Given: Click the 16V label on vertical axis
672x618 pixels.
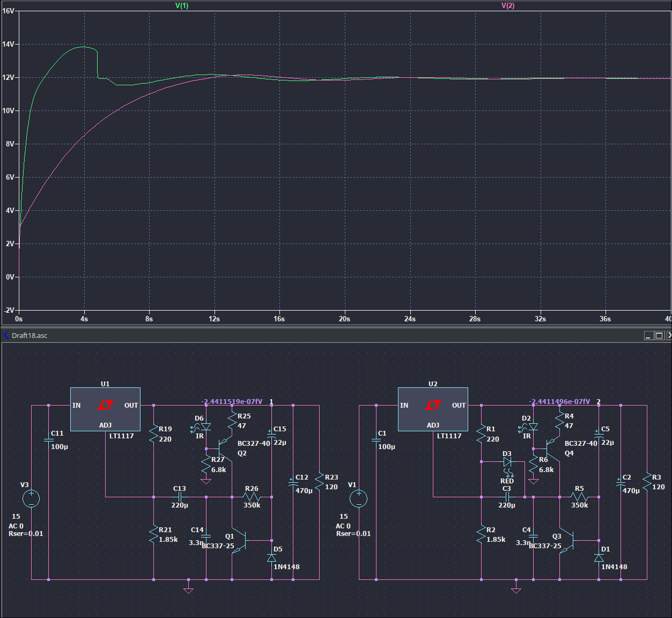Looking at the screenshot, I should (8, 11).
